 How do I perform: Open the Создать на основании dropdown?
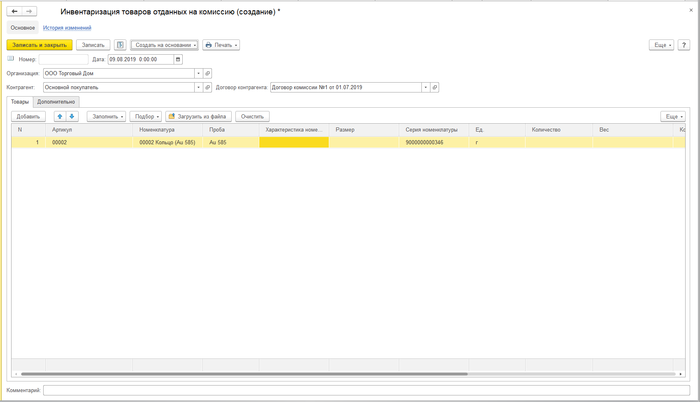point(164,45)
